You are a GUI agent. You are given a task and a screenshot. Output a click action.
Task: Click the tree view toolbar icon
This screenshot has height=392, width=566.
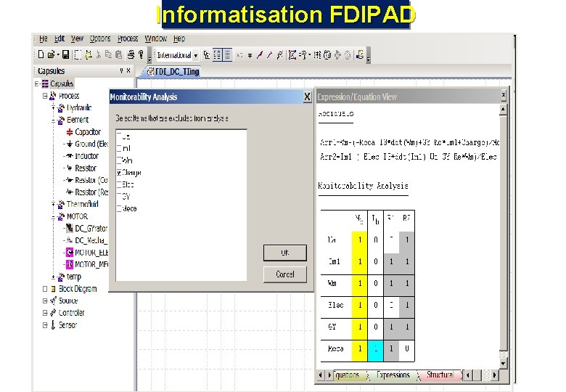(x=207, y=55)
